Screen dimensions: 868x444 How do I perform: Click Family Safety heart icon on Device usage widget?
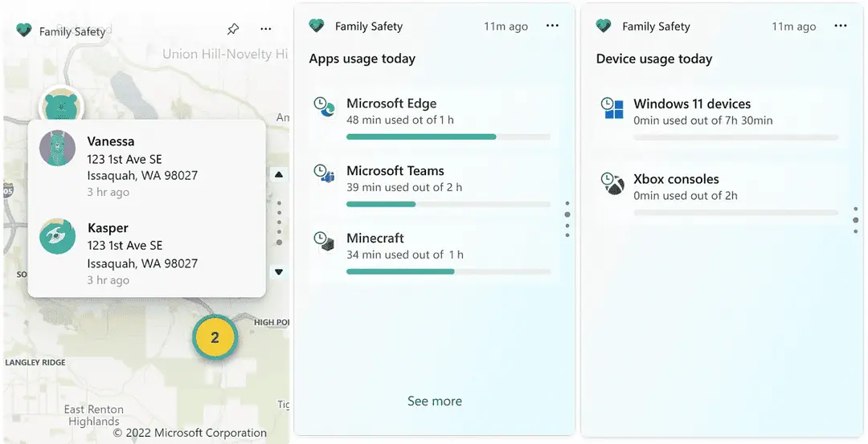pyautogui.click(x=604, y=26)
